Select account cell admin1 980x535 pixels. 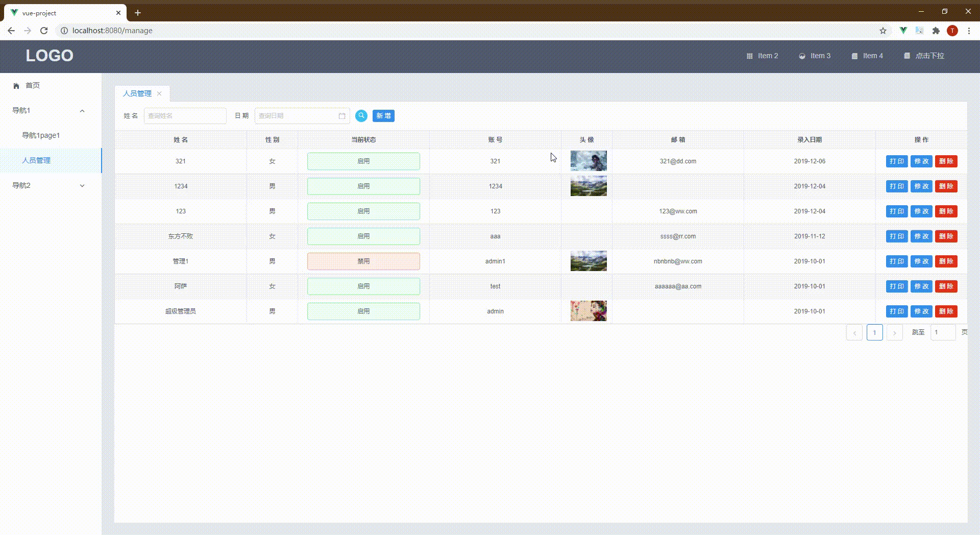click(x=495, y=261)
